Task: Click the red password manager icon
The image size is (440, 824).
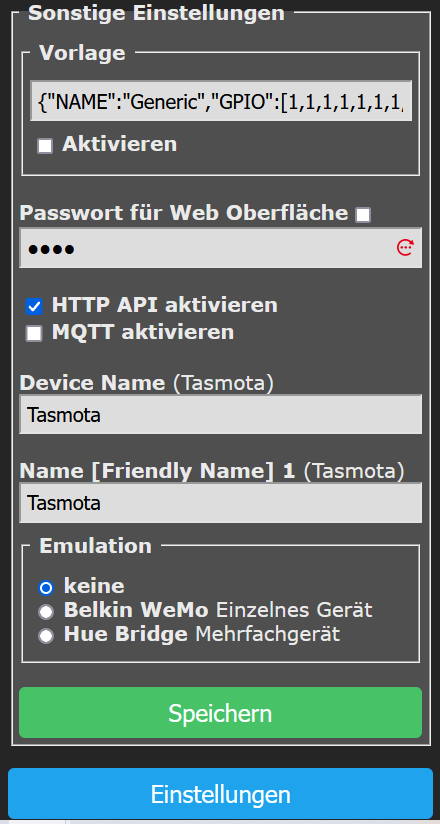Action: [405, 247]
